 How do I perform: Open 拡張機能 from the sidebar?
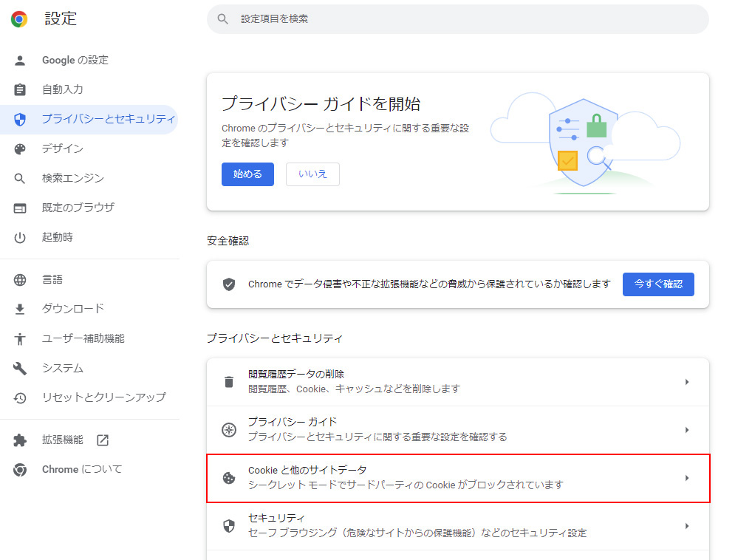[89, 440]
